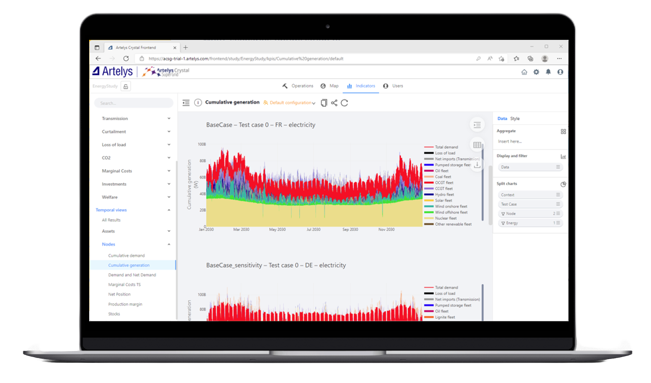Image resolution: width=651 pixels, height=383 pixels.
Task: Expand the Marginal Costs category
Action: coord(136,171)
